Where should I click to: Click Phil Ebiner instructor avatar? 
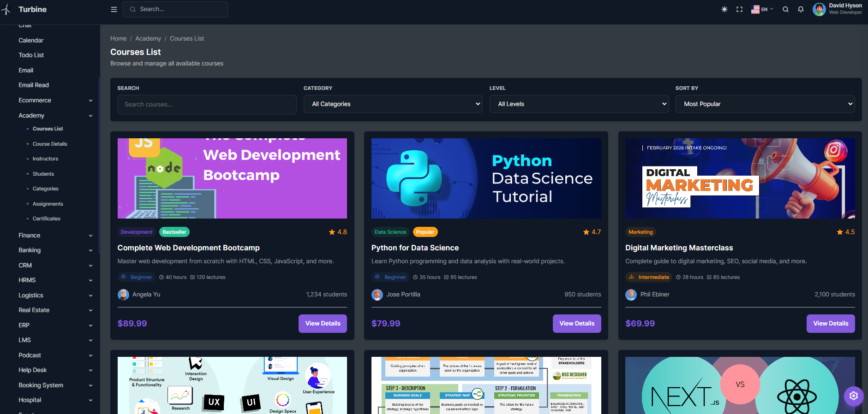[631, 295]
